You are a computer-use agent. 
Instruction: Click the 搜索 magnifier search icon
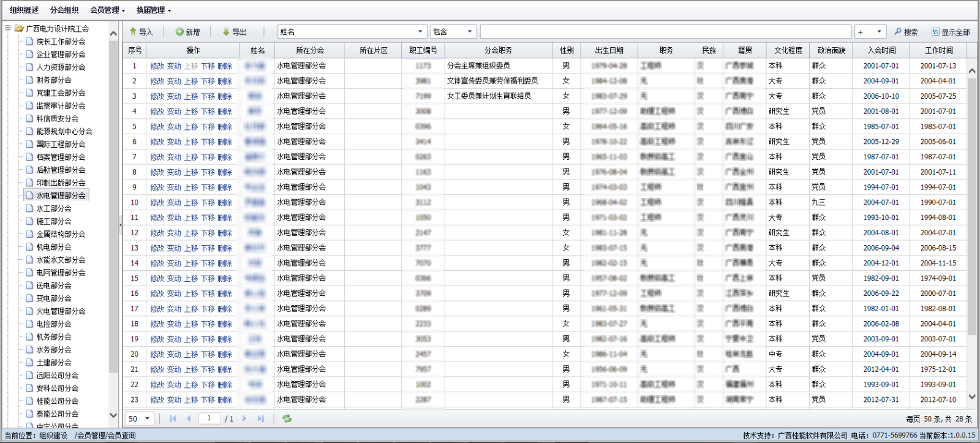click(x=898, y=32)
